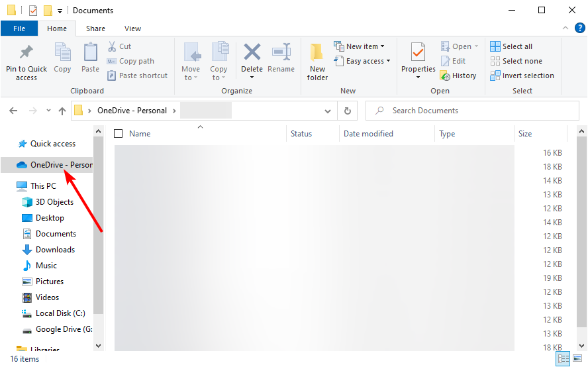Click the Open ribbon button
The image size is (588, 367).
[x=460, y=46]
